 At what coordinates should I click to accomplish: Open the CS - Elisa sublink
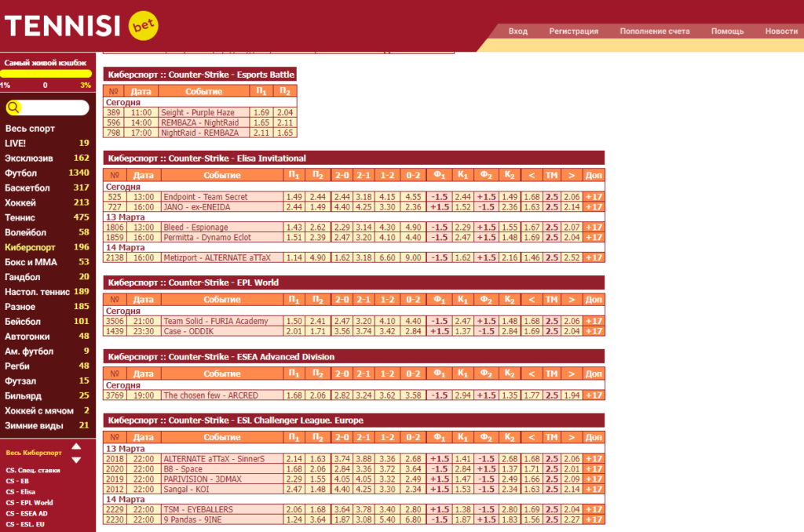coord(20,492)
